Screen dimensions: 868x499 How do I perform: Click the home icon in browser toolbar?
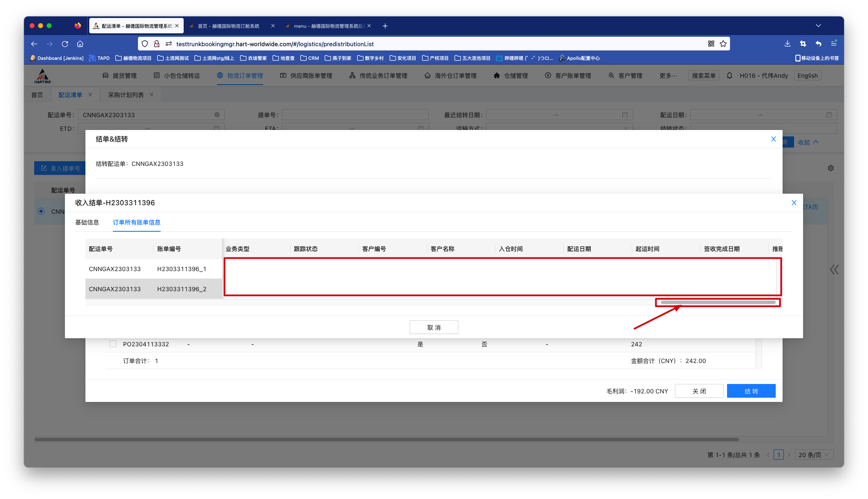pos(80,44)
